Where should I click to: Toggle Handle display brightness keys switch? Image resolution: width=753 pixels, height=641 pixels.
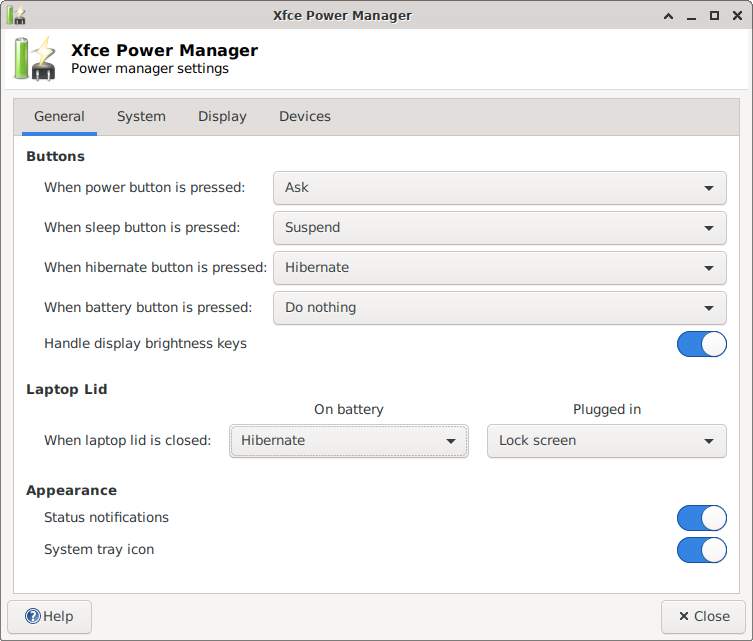(x=702, y=344)
